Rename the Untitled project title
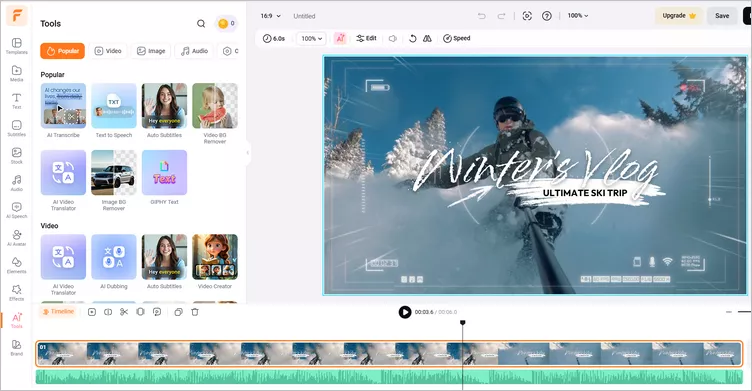 (305, 16)
